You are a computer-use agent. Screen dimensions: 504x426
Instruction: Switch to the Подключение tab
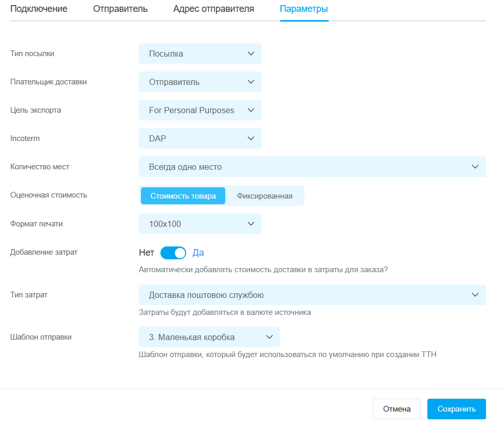pyautogui.click(x=39, y=9)
